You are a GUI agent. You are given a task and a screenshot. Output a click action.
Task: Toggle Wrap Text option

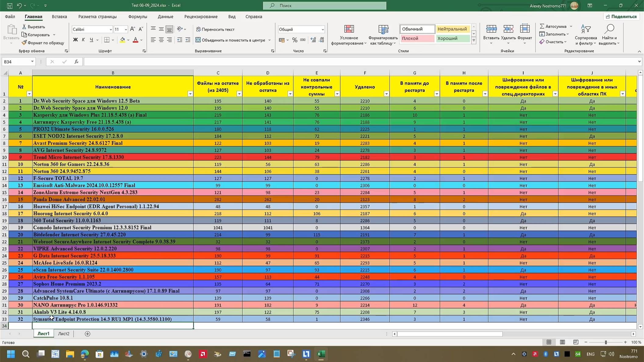coord(215,29)
